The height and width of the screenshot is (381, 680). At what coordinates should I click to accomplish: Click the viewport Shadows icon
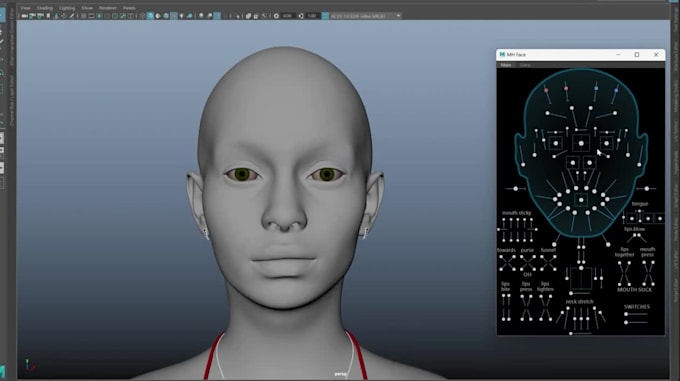click(189, 16)
